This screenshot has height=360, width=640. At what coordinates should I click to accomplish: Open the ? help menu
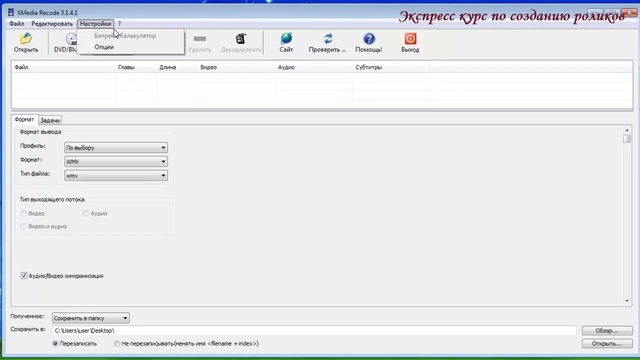point(120,24)
